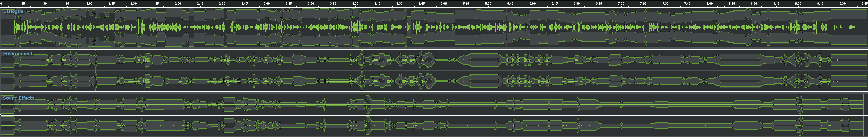
Task: Click the 9:00 ruler mark
Action: coord(798,4)
